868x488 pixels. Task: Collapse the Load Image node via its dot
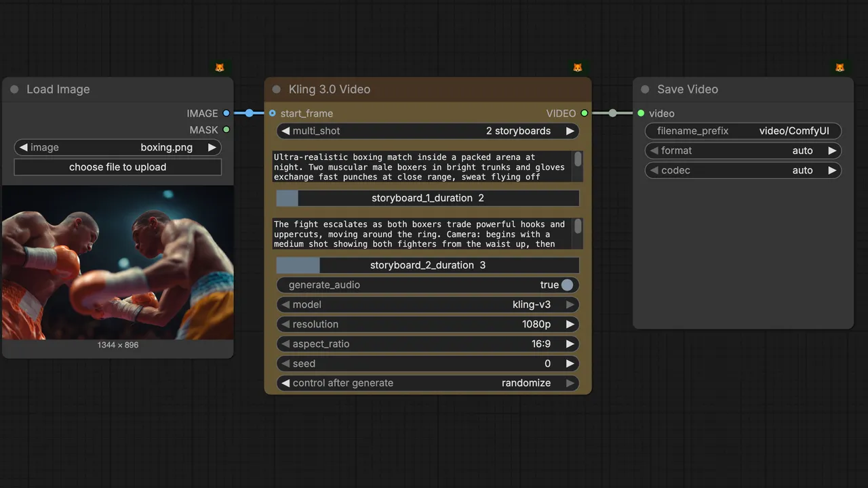click(14, 89)
